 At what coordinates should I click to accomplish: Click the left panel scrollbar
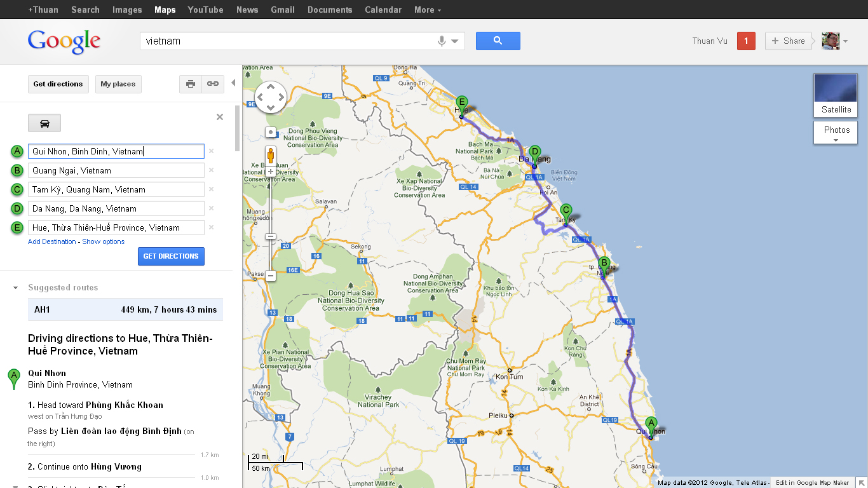point(237,127)
